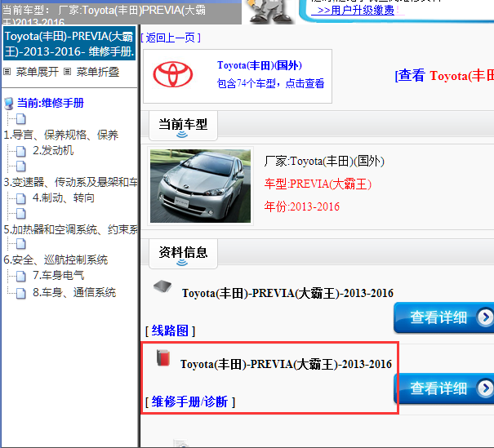Viewport: 494px width, 448px height.
Task: Click the mascot figure image at top
Action: (270, 11)
